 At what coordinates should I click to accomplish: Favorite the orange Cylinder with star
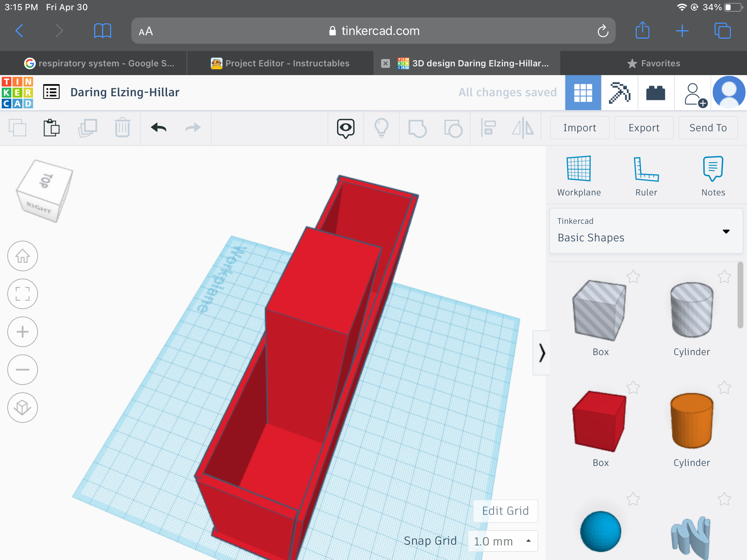tap(724, 388)
